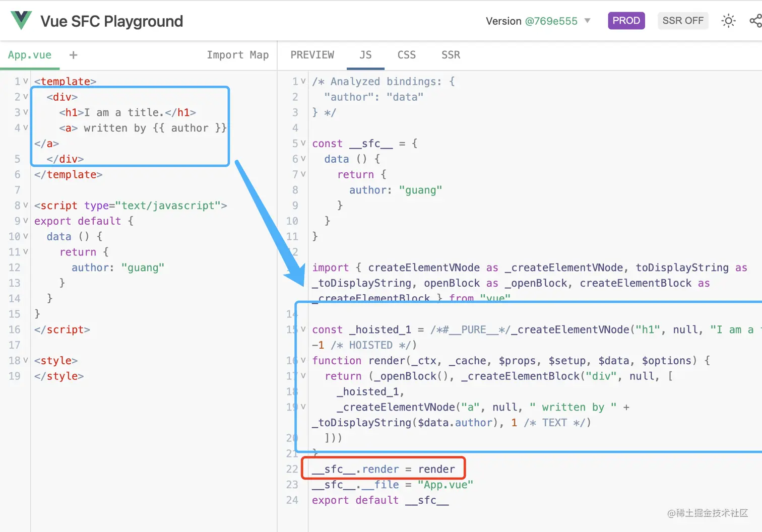Click author: "guang" in the JS output

(396, 190)
